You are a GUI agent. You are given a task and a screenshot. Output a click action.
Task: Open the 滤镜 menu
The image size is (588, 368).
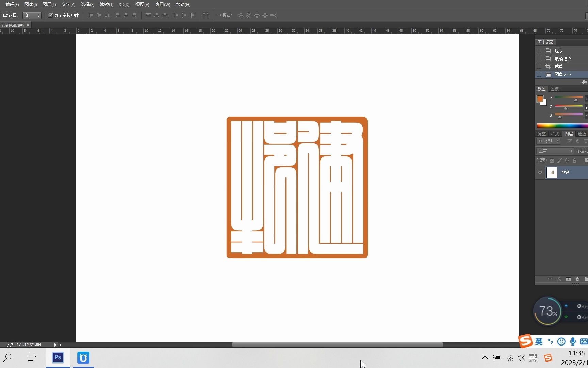pos(107,4)
